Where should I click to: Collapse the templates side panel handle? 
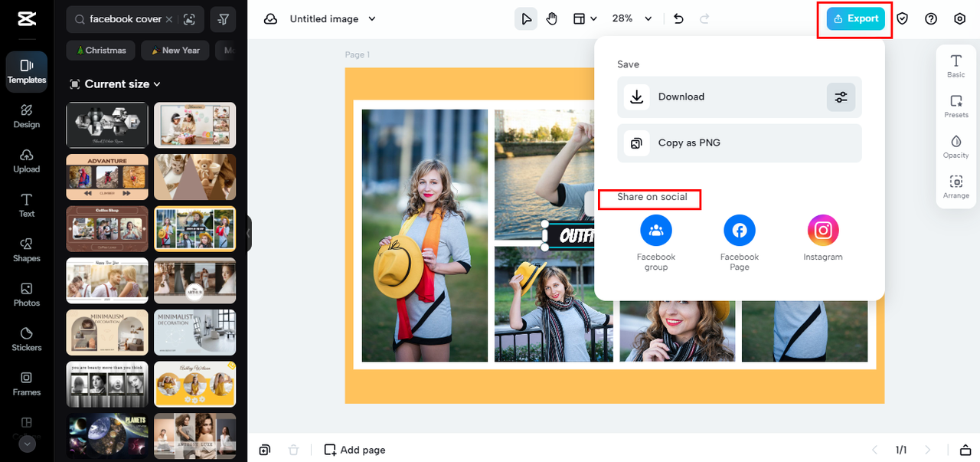tap(249, 234)
